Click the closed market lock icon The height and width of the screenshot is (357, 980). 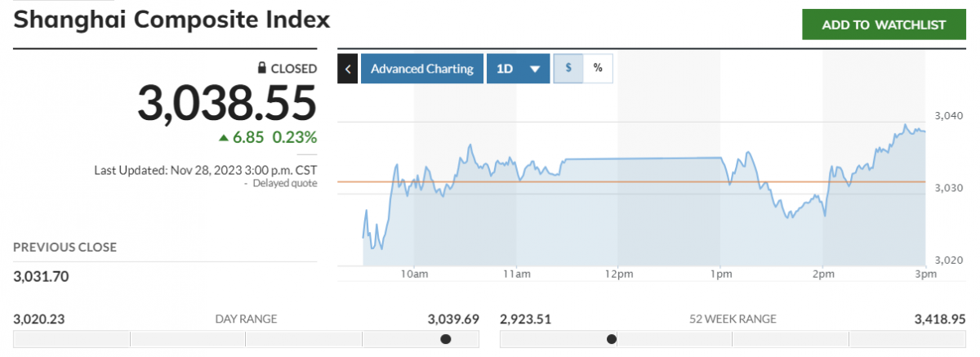tap(262, 69)
